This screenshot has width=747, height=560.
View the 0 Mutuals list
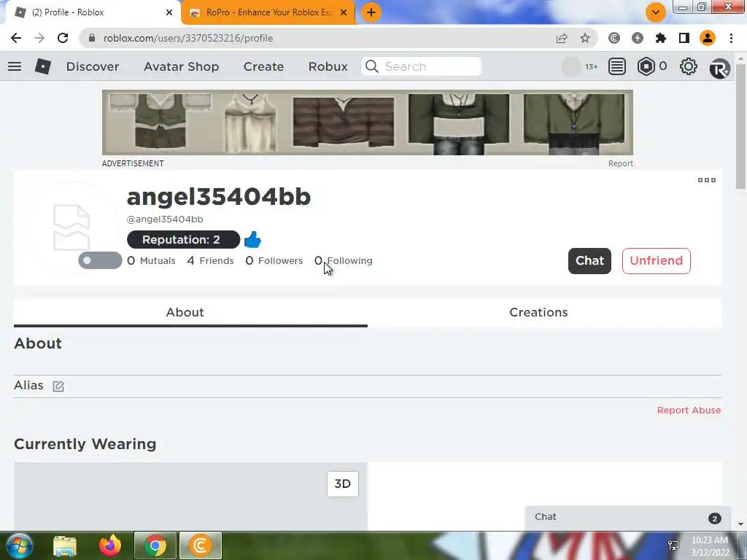click(152, 260)
